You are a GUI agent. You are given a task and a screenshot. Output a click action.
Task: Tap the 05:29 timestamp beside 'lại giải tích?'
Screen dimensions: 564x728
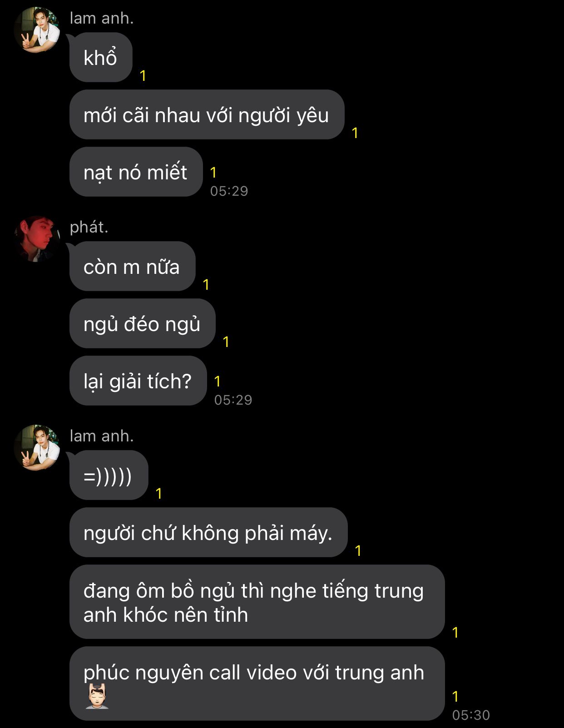233,400
